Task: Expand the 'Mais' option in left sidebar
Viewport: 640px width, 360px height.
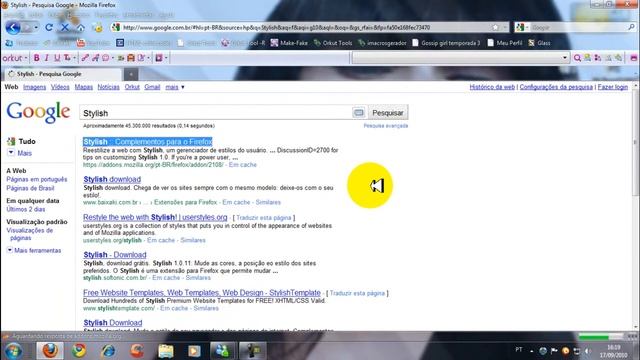Action: coord(20,153)
